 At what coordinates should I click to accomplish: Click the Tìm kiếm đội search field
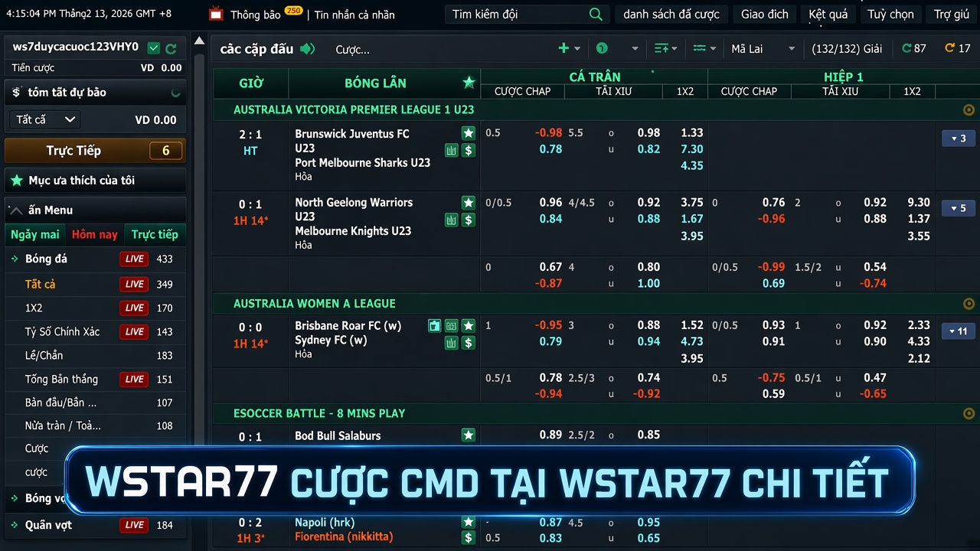point(528,15)
